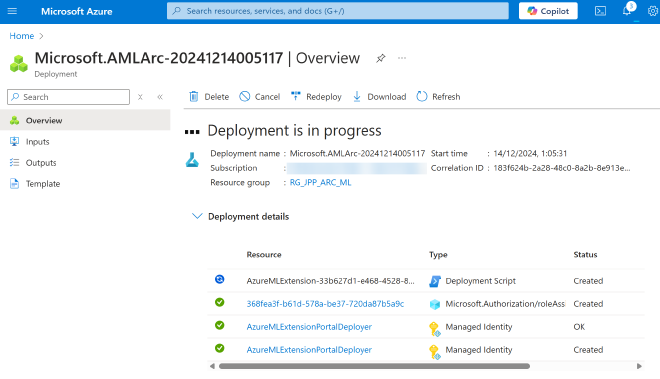Select Overview in the left menu

tap(85, 120)
